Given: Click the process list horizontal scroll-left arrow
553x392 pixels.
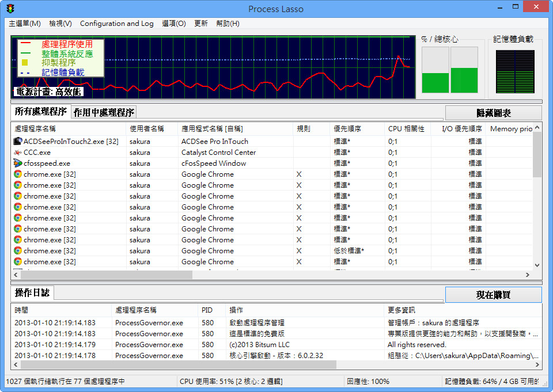Looking at the screenshot, I should point(16,275).
